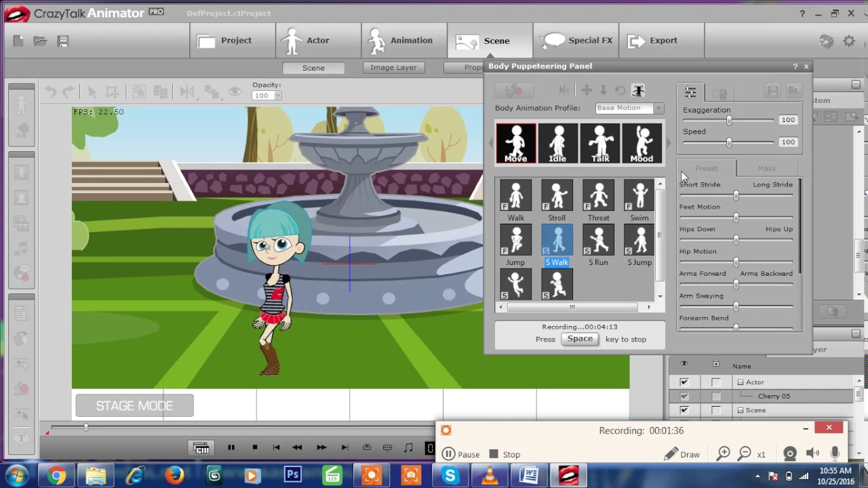Toggle the Scene row lock checkbox
This screenshot has height=488, width=868.
(715, 410)
